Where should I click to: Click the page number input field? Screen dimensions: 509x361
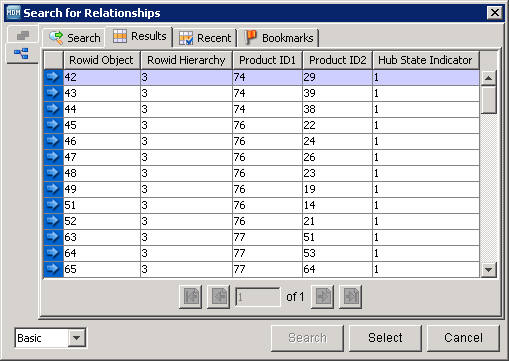(x=258, y=297)
